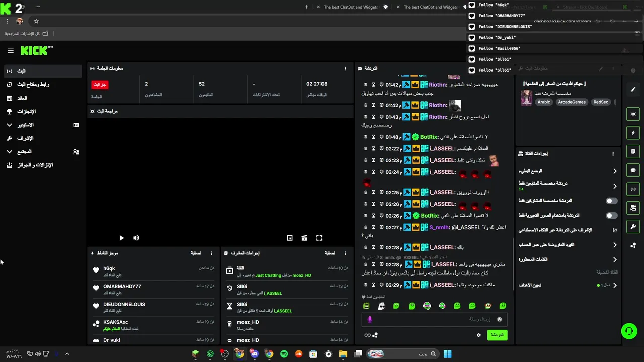Toggle stream preview widget in right sidebar
Screen dimensions: 644x362
[x=633, y=114]
